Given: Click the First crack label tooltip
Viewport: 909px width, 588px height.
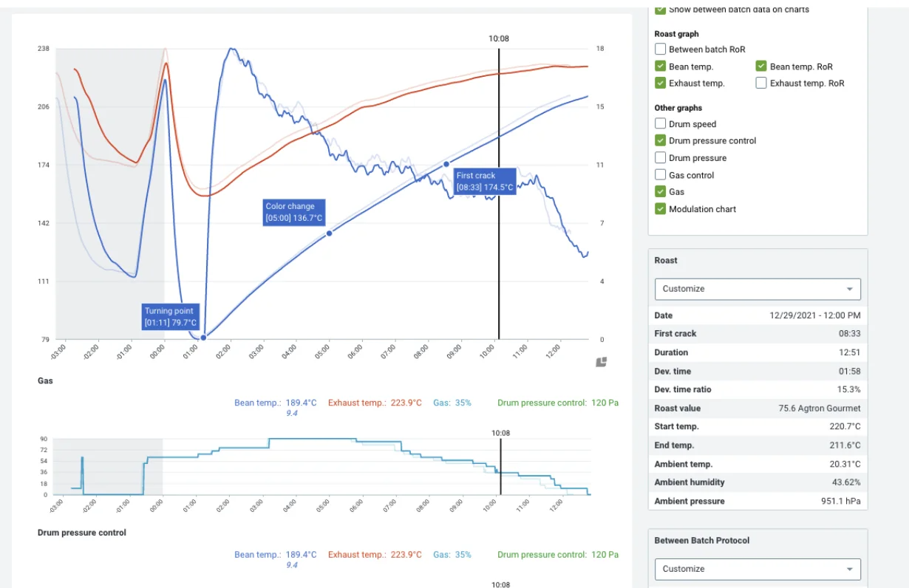Looking at the screenshot, I should [485, 181].
